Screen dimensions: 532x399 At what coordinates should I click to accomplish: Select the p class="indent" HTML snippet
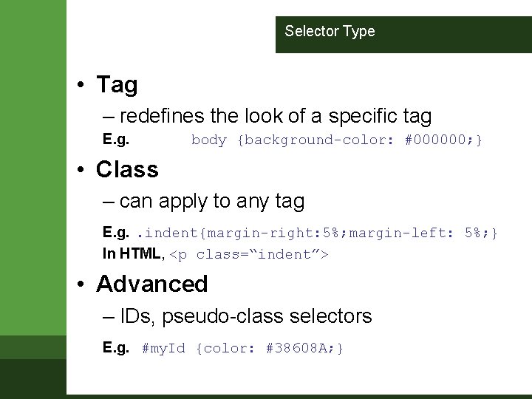[x=250, y=254]
